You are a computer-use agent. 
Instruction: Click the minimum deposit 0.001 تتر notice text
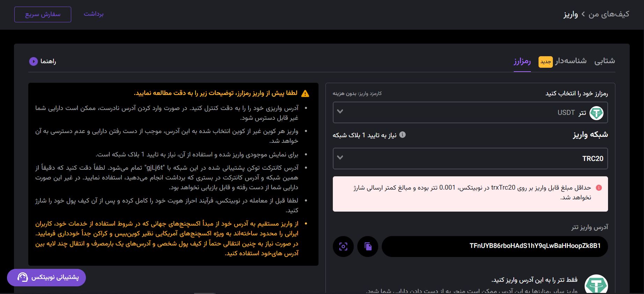pyautogui.click(x=472, y=193)
